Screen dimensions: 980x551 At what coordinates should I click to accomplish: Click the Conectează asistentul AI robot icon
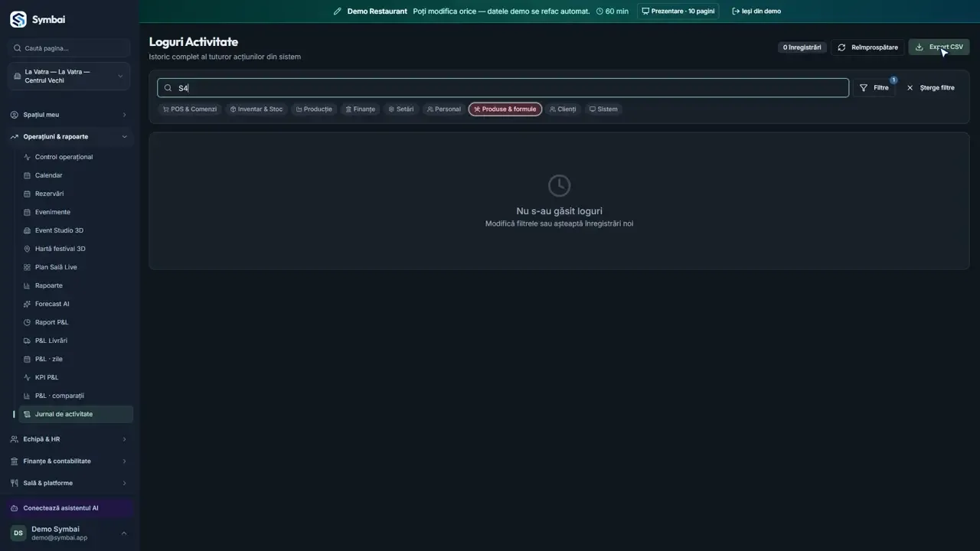[x=15, y=508]
